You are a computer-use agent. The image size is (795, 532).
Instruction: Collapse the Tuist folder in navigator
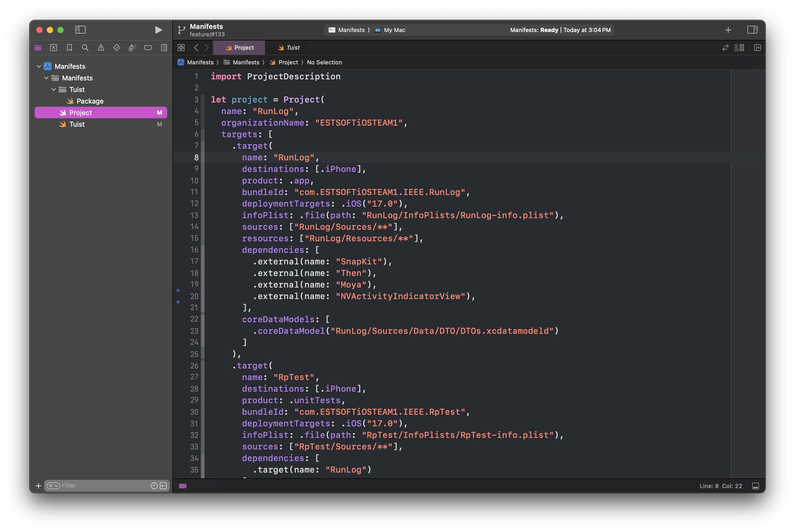pos(54,90)
